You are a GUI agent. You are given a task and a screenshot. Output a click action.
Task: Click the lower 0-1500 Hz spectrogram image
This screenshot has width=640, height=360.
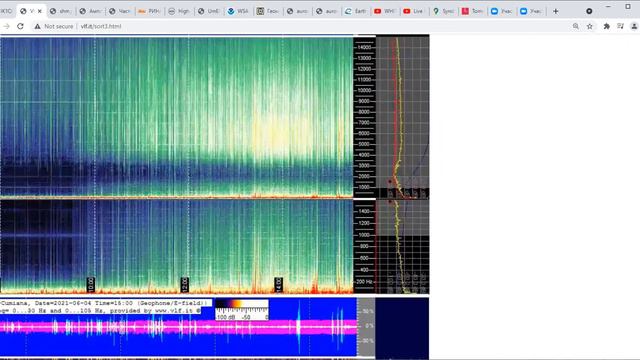176,246
